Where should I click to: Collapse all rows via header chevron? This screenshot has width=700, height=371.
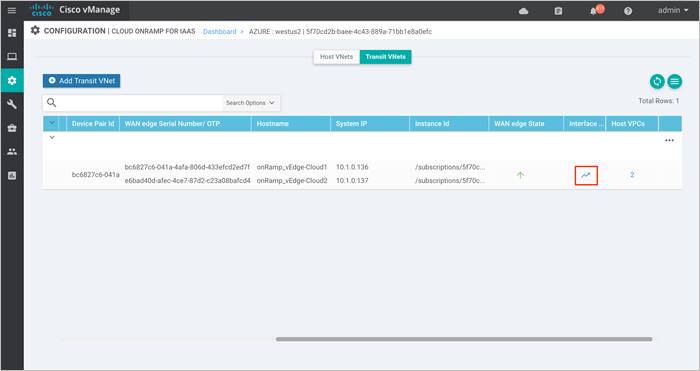pyautogui.click(x=52, y=123)
